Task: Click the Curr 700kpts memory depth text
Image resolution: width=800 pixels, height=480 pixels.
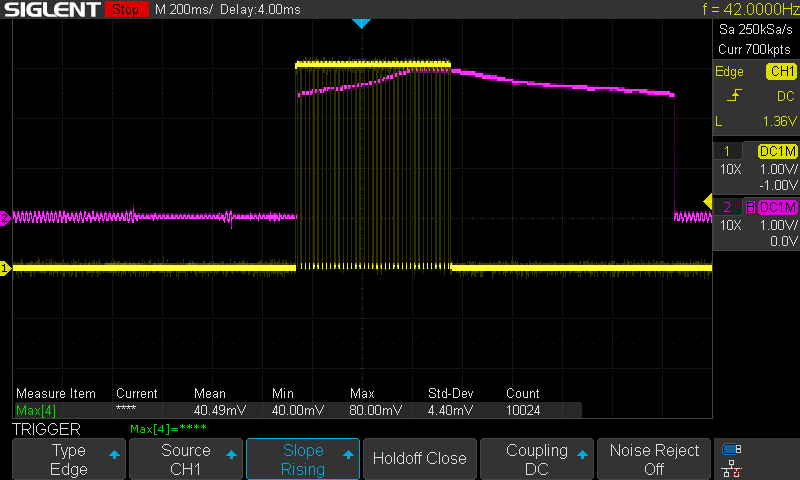Action: [754, 49]
